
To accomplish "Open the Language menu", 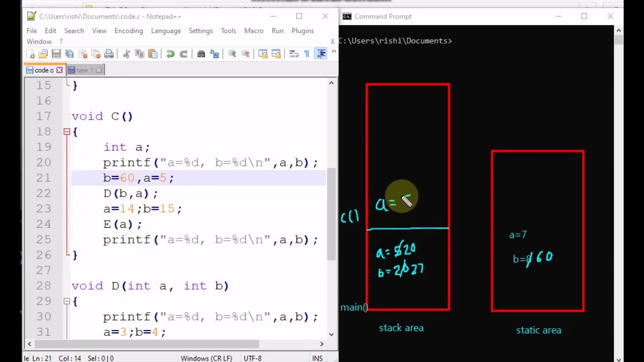I will [166, 31].
